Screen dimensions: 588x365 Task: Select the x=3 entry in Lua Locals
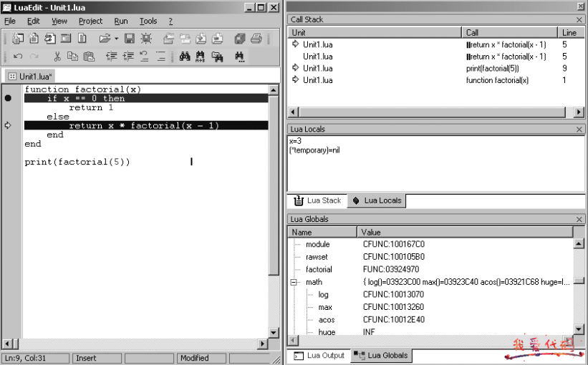(295, 141)
